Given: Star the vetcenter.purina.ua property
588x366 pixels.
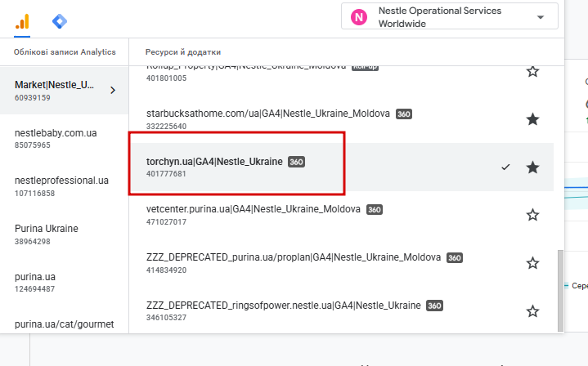Looking at the screenshot, I should click(532, 215).
